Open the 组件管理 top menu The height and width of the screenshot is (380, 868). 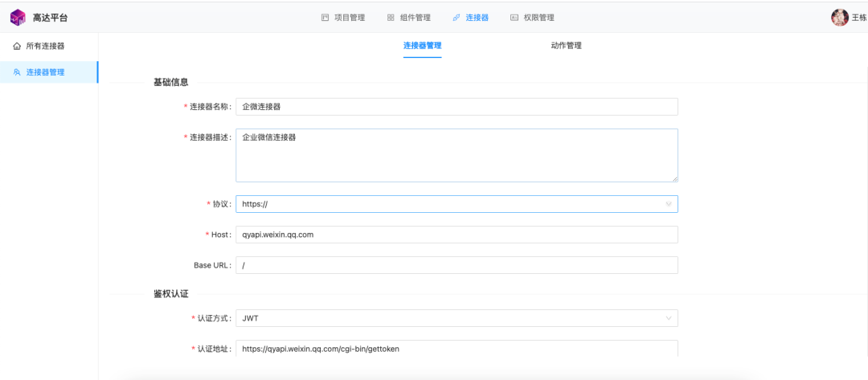408,18
